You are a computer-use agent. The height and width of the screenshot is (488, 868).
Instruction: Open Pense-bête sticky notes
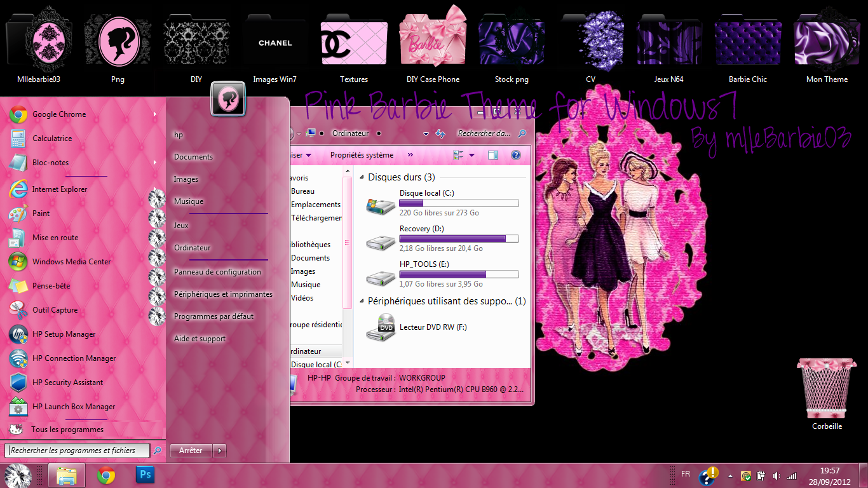click(83, 286)
